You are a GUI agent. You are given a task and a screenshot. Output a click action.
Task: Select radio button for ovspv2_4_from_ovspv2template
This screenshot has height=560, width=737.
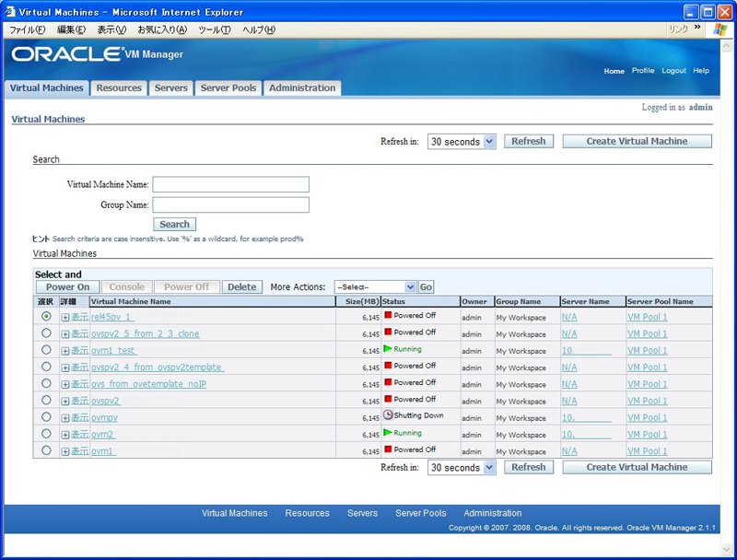(x=46, y=367)
